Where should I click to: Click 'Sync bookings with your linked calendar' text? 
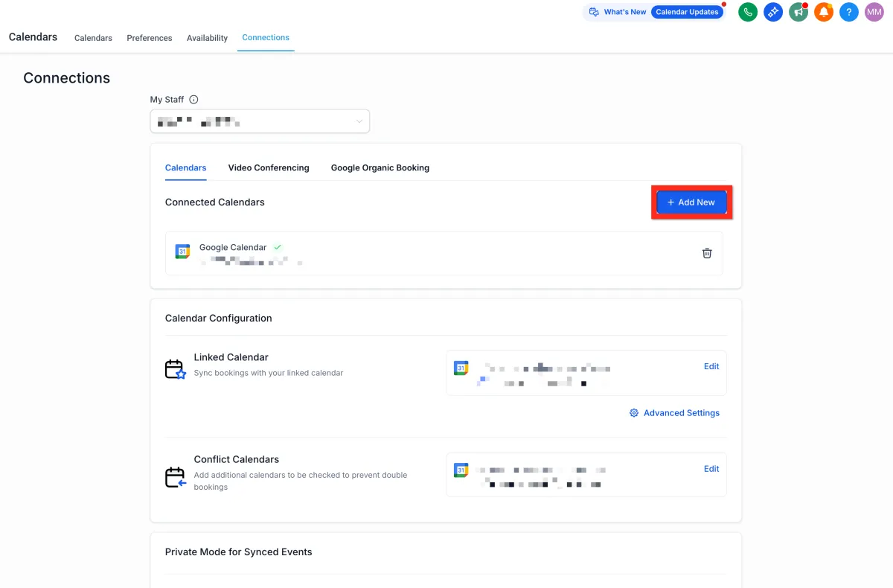tap(269, 373)
